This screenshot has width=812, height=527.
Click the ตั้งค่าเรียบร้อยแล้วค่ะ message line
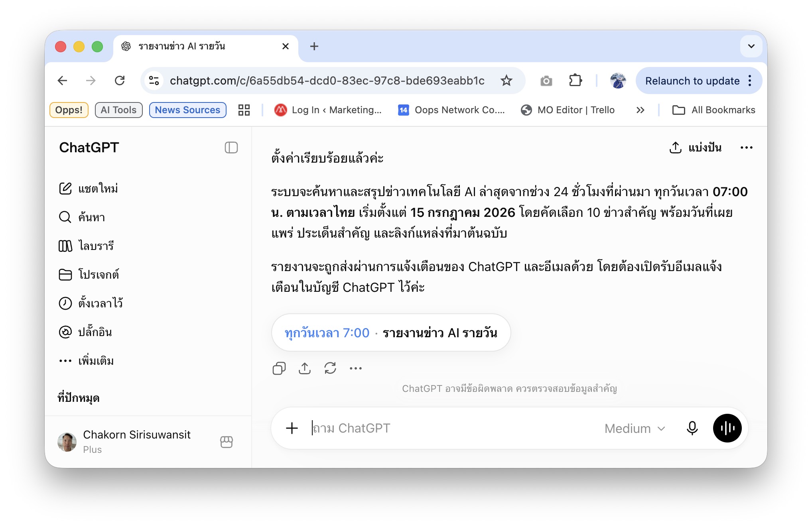click(x=327, y=158)
